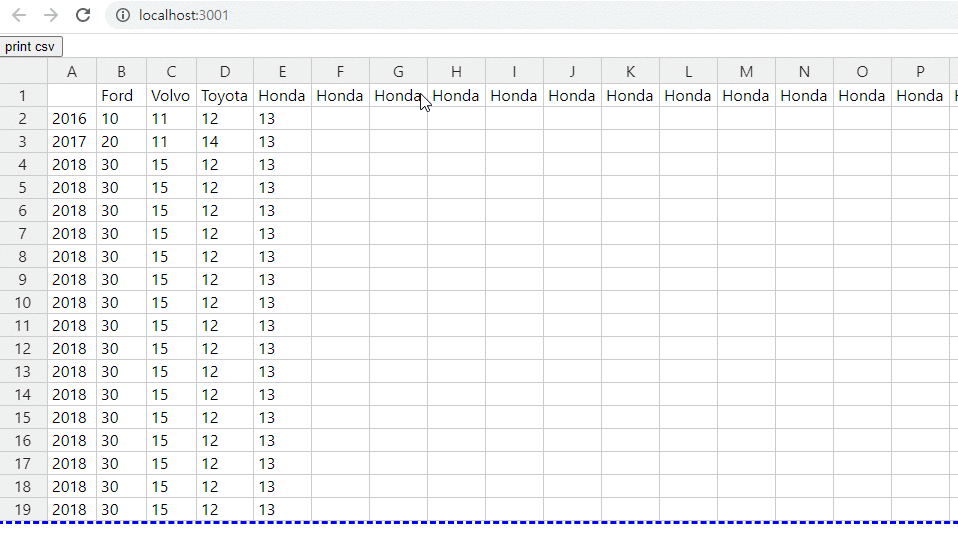Screen dimensions: 958x540
Task: Click the 13 cell in row 19
Action: [x=283, y=509]
